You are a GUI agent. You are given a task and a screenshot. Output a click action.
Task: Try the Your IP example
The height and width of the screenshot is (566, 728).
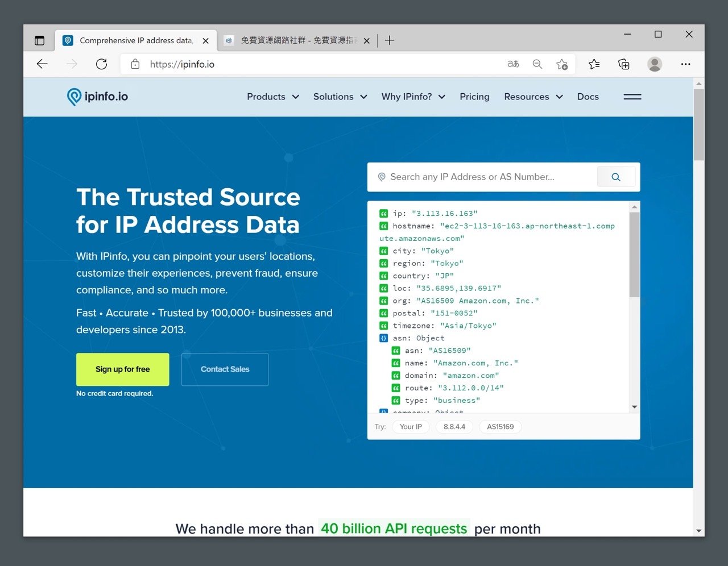pos(411,427)
